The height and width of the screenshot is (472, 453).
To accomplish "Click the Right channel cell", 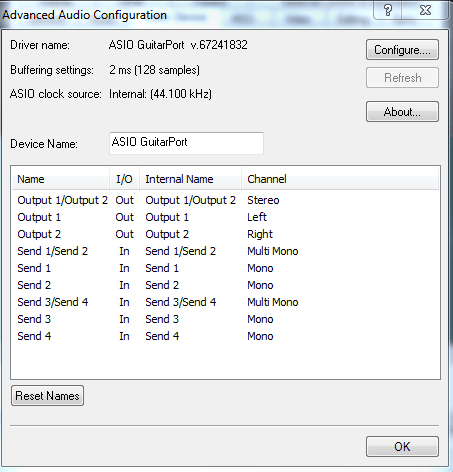I will coord(260,234).
